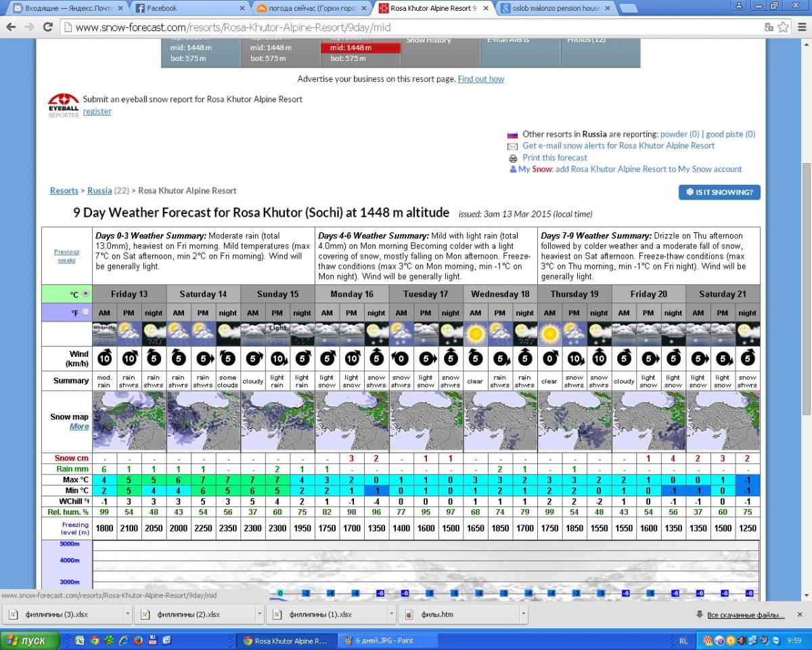
Task: Click the browser Forward arrow
Action: point(29,27)
